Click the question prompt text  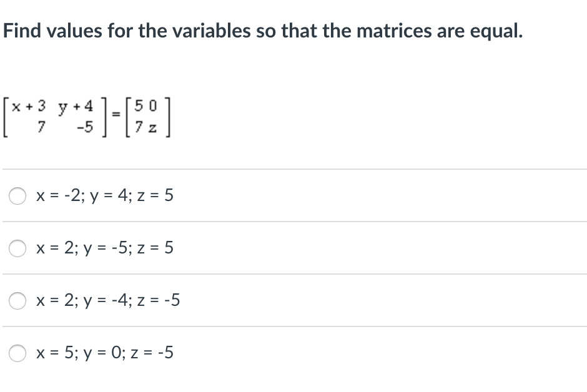[262, 30]
